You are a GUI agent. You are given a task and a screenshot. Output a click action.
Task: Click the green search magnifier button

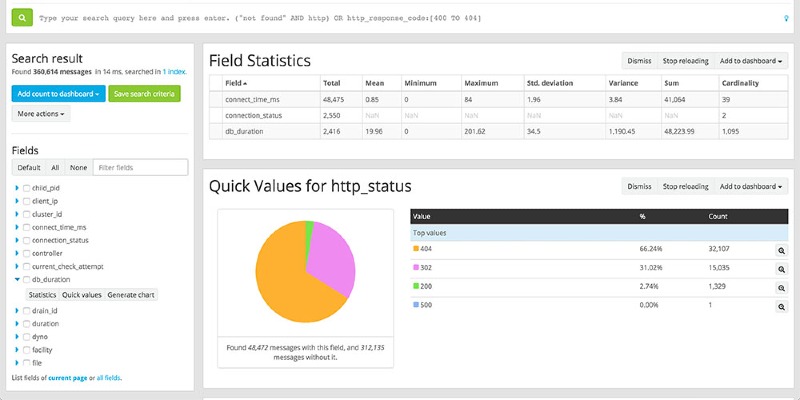[22, 18]
